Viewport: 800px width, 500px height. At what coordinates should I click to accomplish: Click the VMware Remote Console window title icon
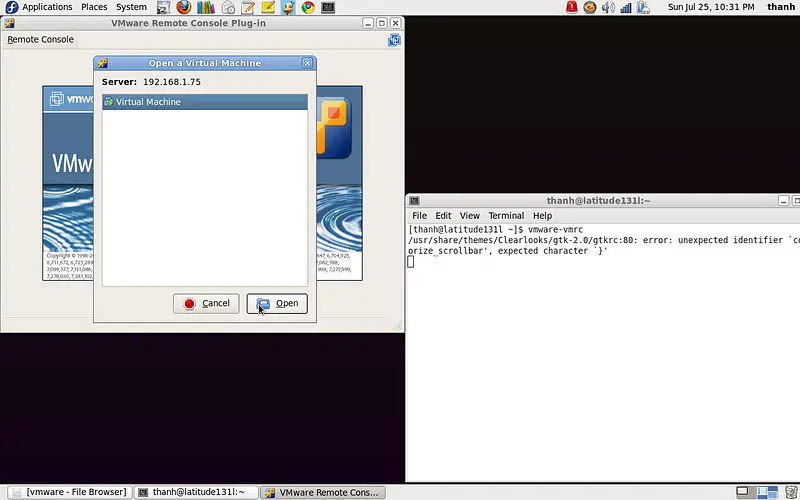9,23
